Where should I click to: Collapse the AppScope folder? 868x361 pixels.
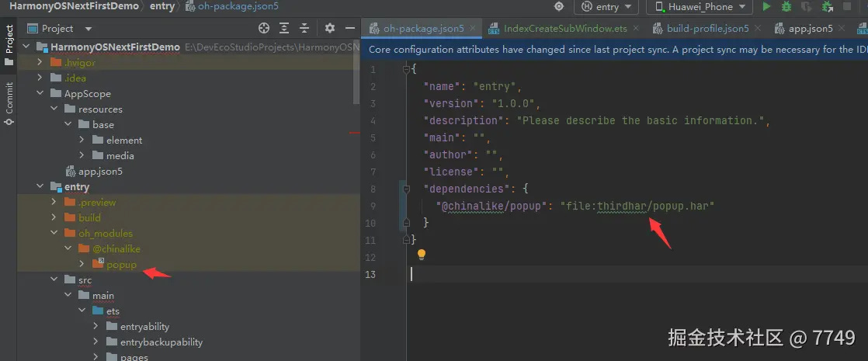click(40, 94)
